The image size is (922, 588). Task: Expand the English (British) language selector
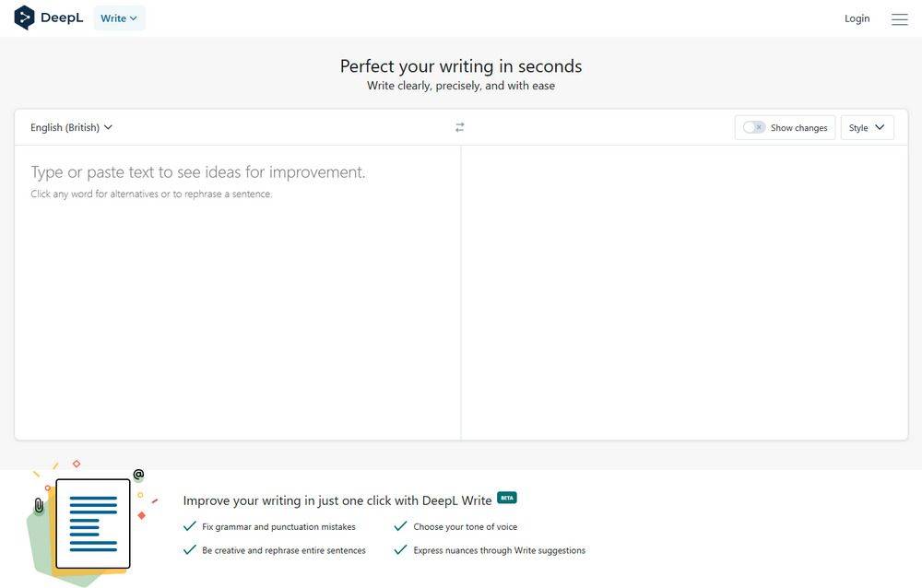(x=71, y=127)
